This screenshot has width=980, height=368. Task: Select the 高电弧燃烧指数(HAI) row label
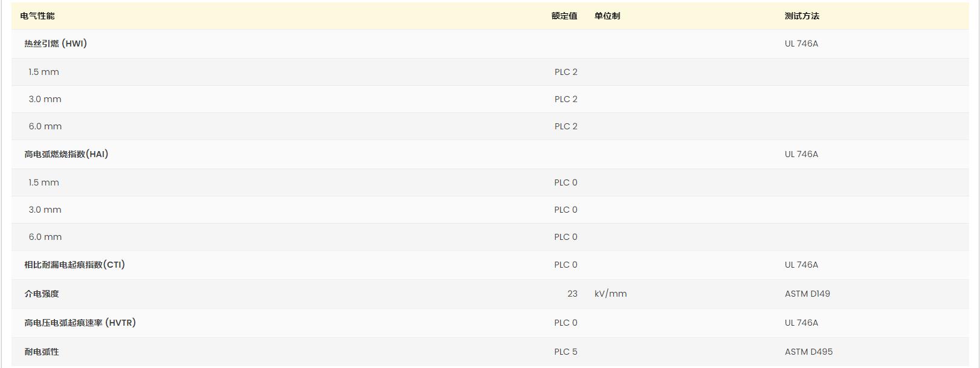pyautogui.click(x=66, y=154)
